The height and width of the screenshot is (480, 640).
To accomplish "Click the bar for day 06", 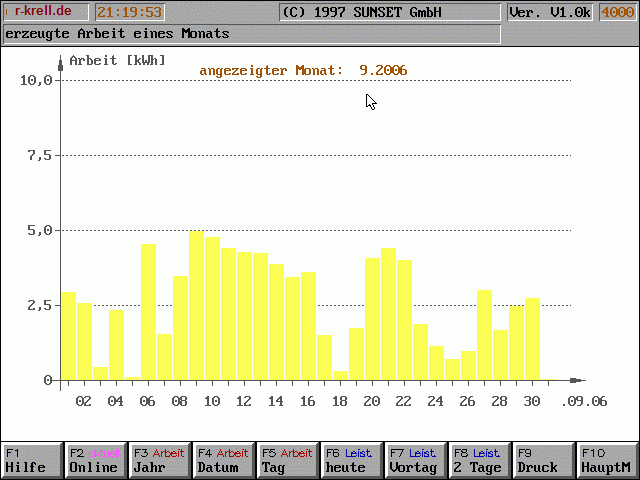I will coord(148,312).
